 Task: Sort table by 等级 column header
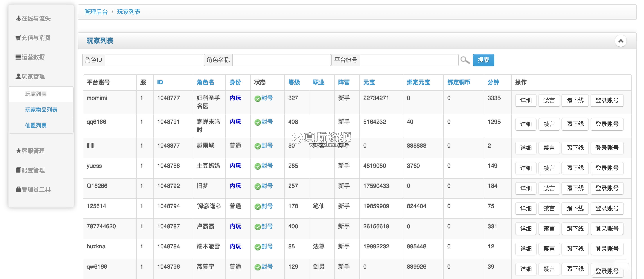(294, 82)
